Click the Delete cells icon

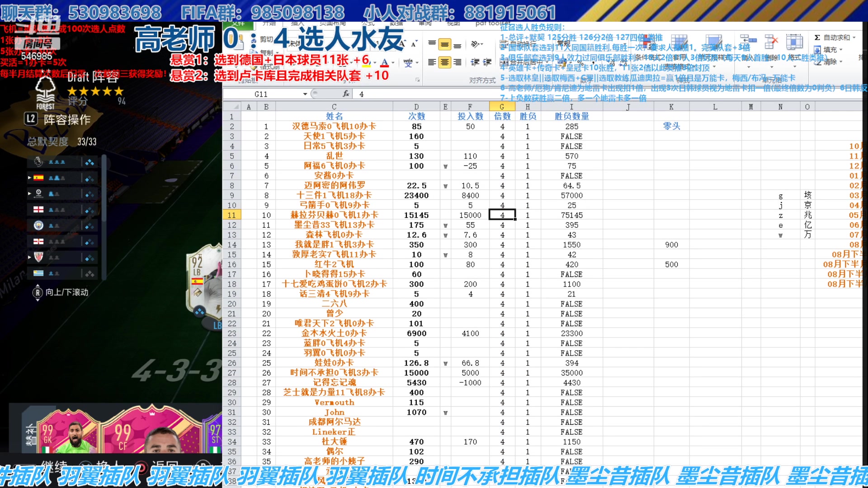[771, 42]
